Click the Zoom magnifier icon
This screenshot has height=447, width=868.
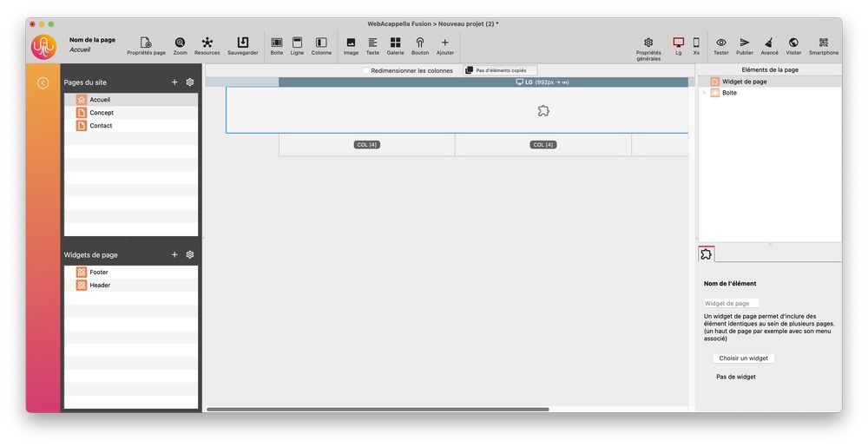click(180, 43)
